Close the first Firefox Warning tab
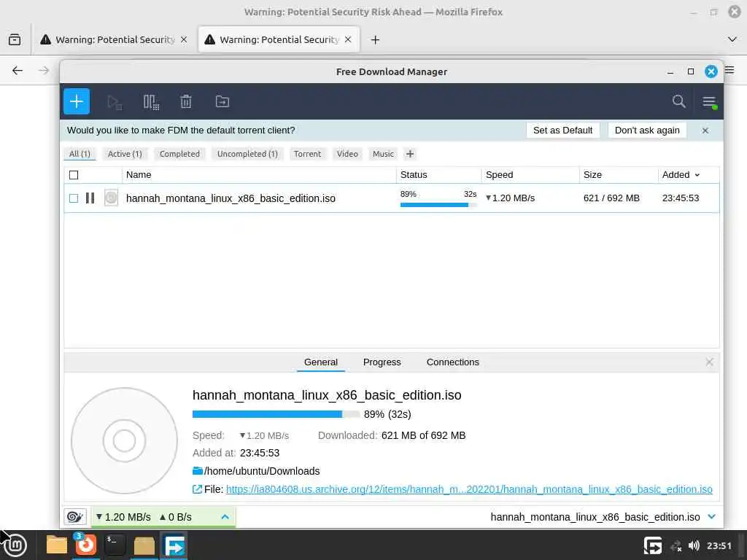This screenshot has width=747, height=560. click(x=184, y=39)
